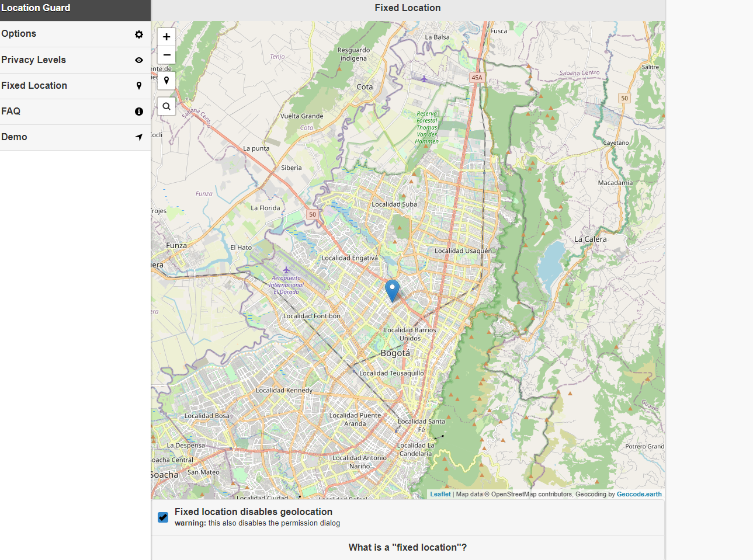Open the Leaflet attribution link
Screen dimensions: 753x560
440,494
